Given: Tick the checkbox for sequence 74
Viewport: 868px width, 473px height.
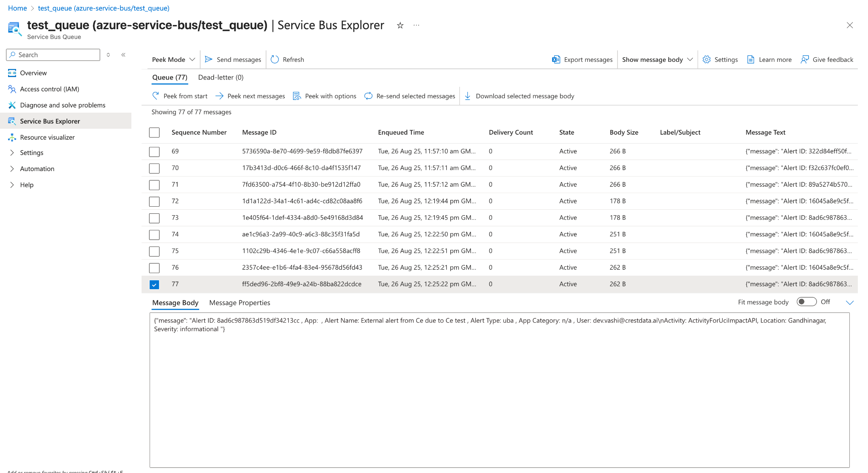Looking at the screenshot, I should point(154,235).
